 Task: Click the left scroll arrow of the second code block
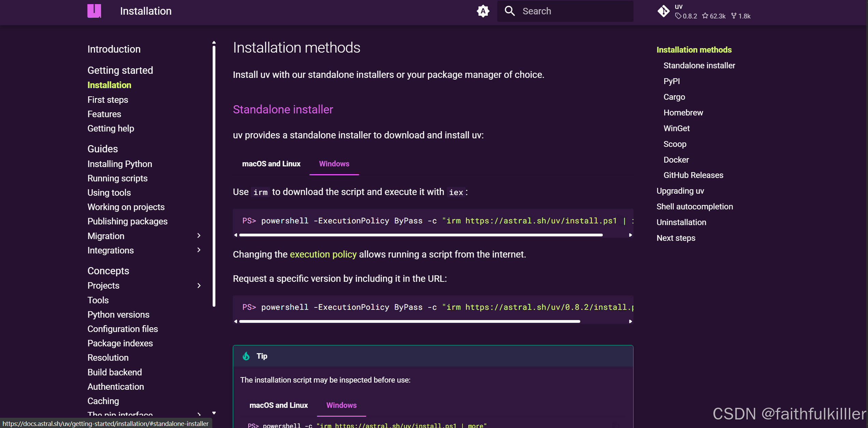[235, 321]
